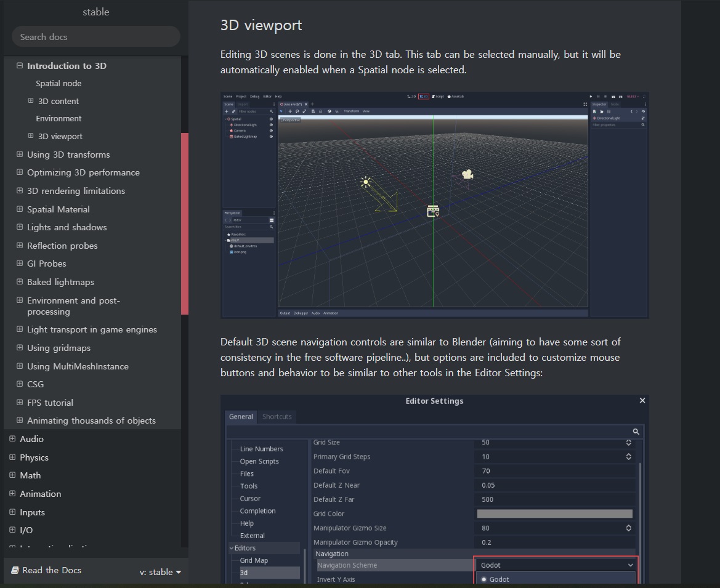Click the red sidebar scrollbar thumb
This screenshot has height=588, width=720.
pyautogui.click(x=185, y=224)
